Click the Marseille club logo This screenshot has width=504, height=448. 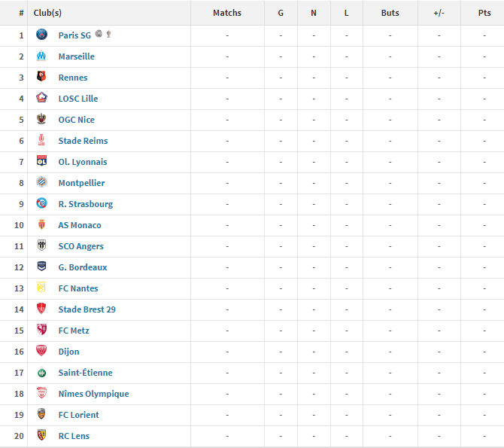(x=41, y=56)
